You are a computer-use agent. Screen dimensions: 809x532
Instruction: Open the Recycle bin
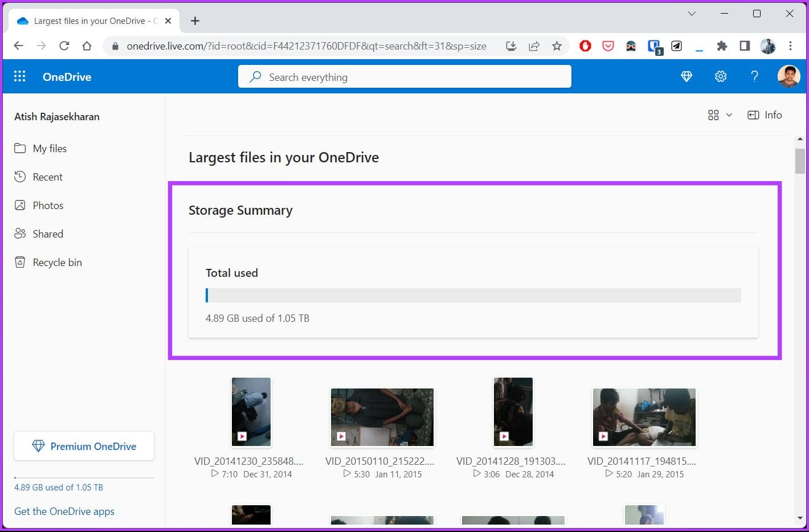pyautogui.click(x=55, y=262)
